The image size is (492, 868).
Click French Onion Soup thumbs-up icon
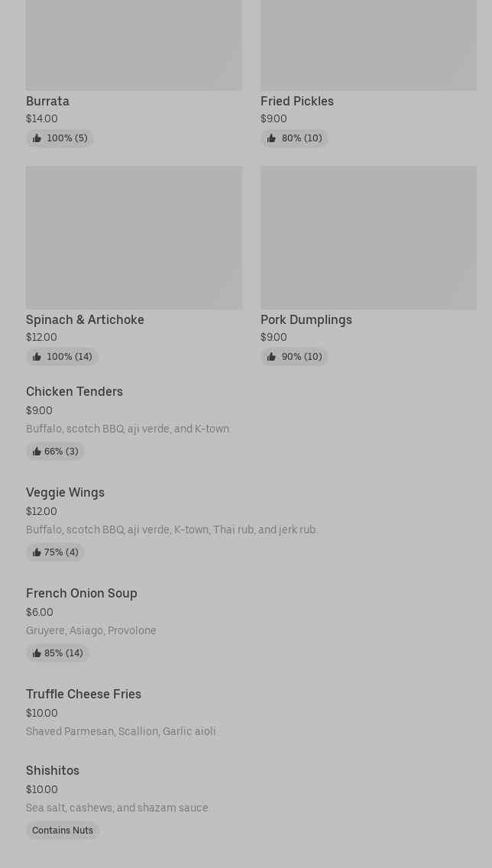(37, 653)
